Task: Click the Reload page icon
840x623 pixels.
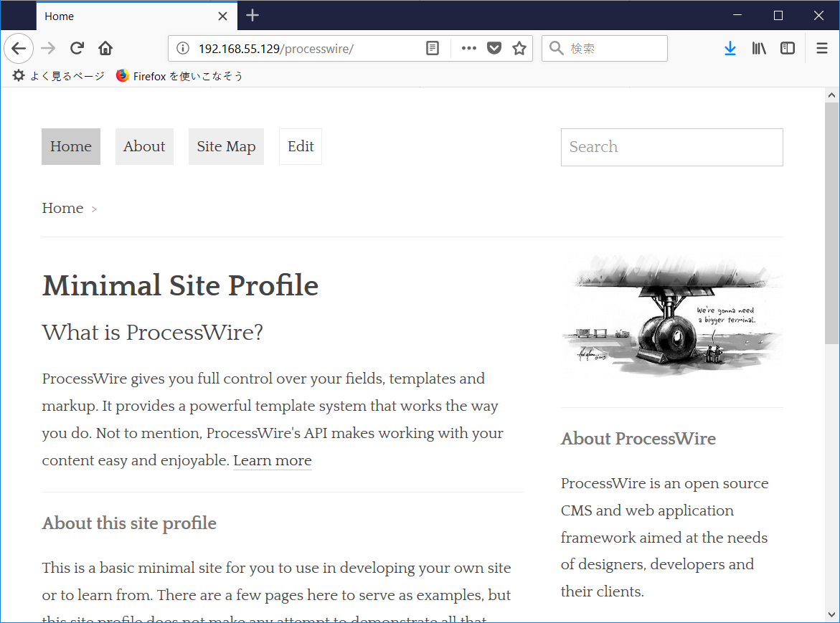Action: tap(77, 48)
